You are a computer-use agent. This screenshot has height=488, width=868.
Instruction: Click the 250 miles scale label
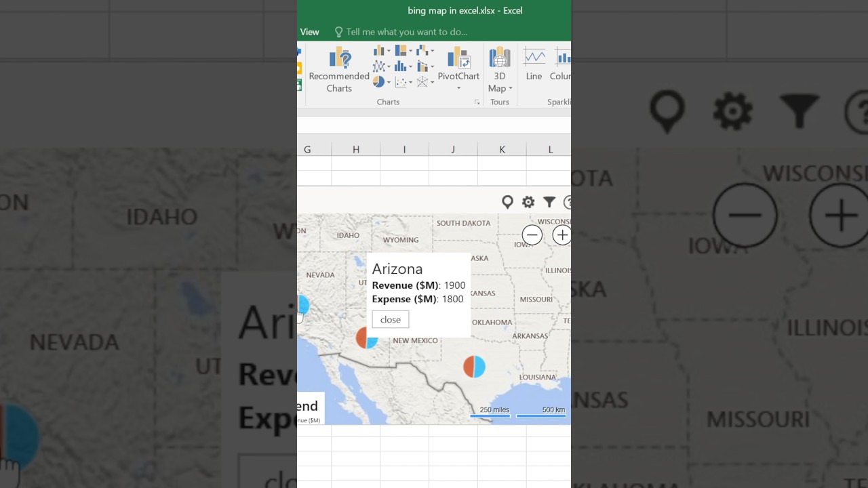click(494, 410)
